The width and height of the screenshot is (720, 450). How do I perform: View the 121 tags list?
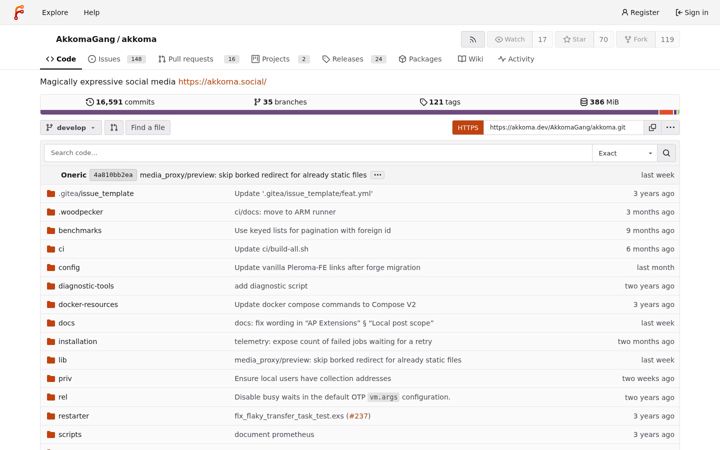coord(440,102)
